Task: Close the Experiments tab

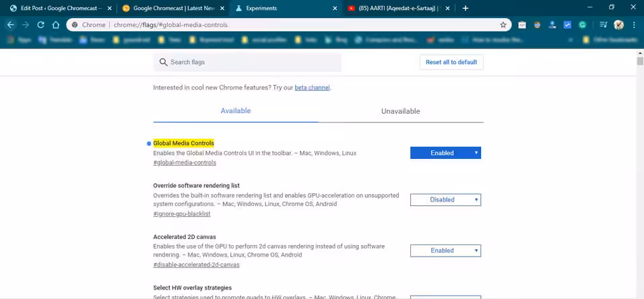Action: pyautogui.click(x=335, y=8)
